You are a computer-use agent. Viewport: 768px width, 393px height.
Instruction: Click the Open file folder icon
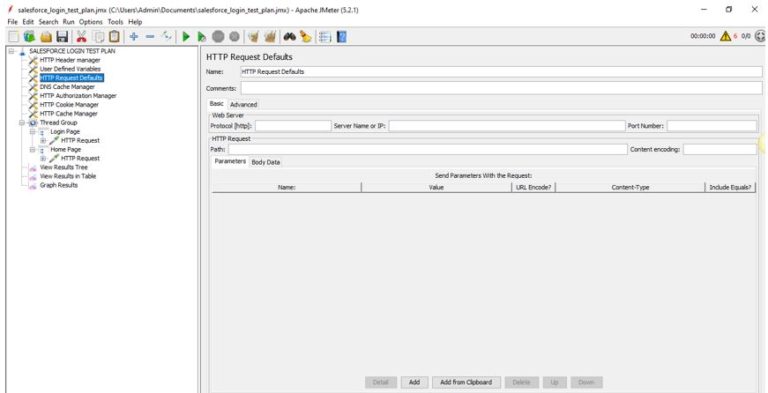click(x=46, y=36)
